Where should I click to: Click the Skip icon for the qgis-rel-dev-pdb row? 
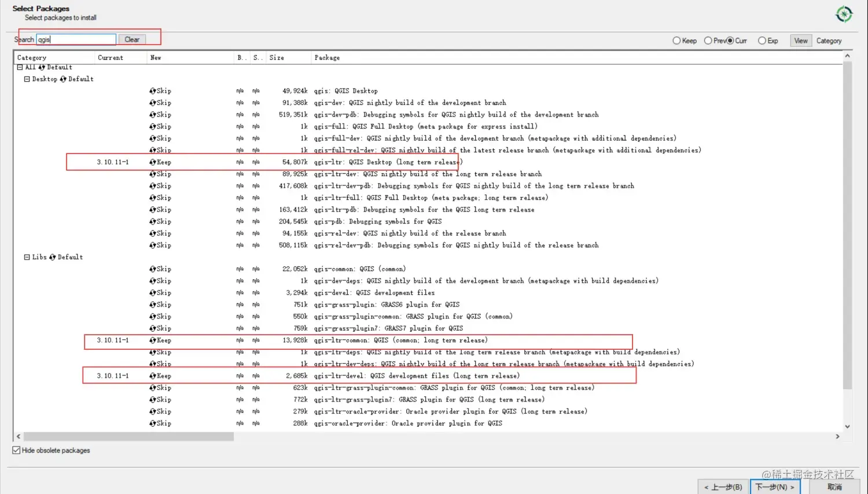pyautogui.click(x=153, y=246)
